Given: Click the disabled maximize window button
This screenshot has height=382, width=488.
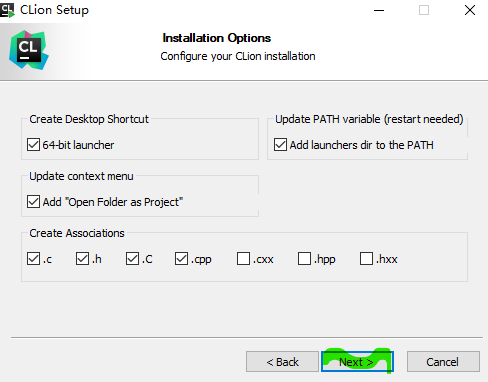Looking at the screenshot, I should [424, 10].
